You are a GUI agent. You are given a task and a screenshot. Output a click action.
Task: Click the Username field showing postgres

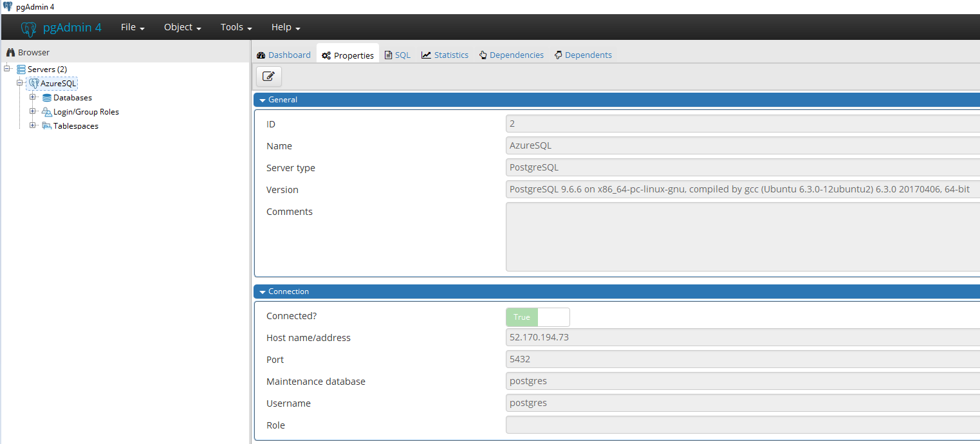click(743, 403)
